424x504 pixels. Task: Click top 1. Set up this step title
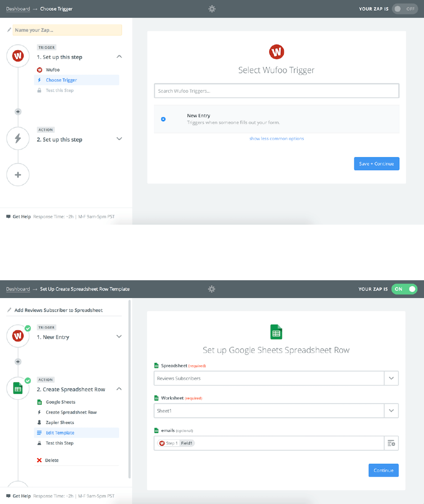(x=60, y=57)
